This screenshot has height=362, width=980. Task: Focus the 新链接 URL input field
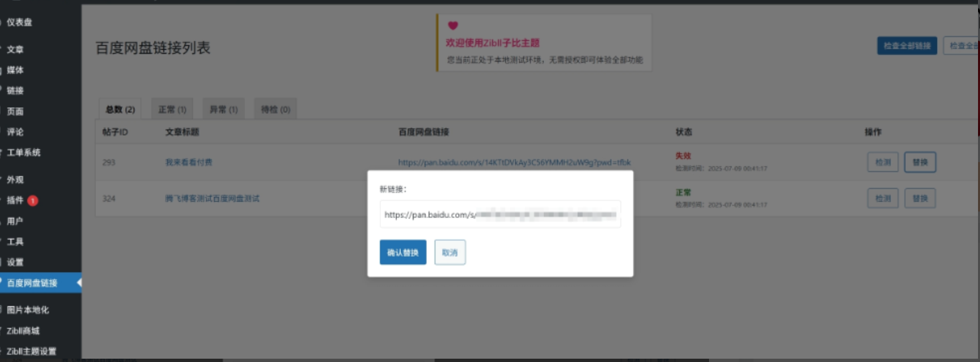[500, 214]
